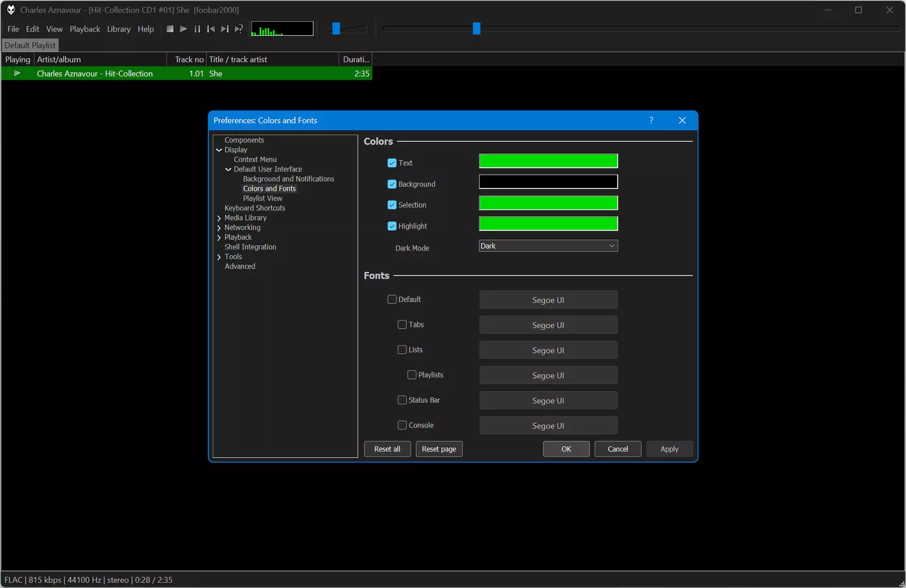Viewport: 906px width, 588px height.
Task: Collapse the Default User Interface node
Action: pos(228,169)
